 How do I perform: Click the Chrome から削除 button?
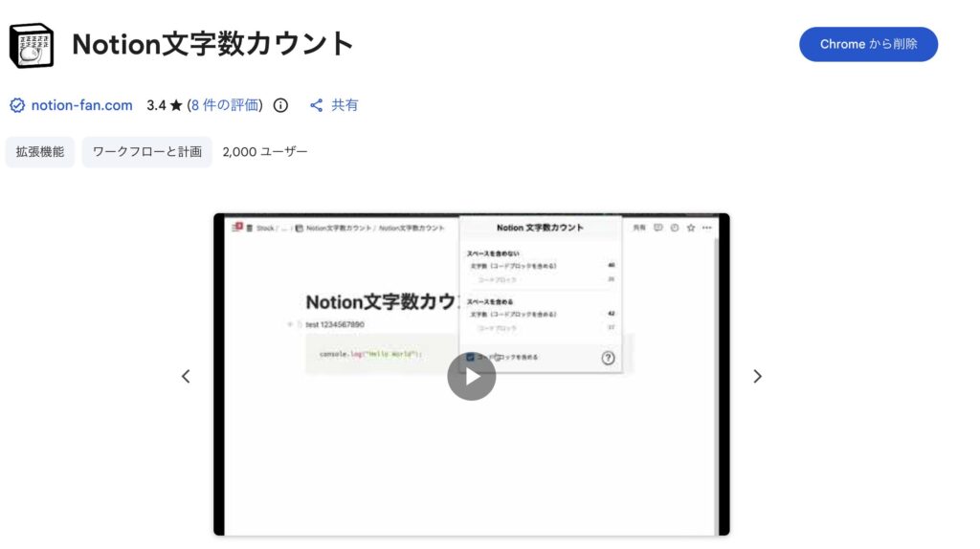coord(868,44)
